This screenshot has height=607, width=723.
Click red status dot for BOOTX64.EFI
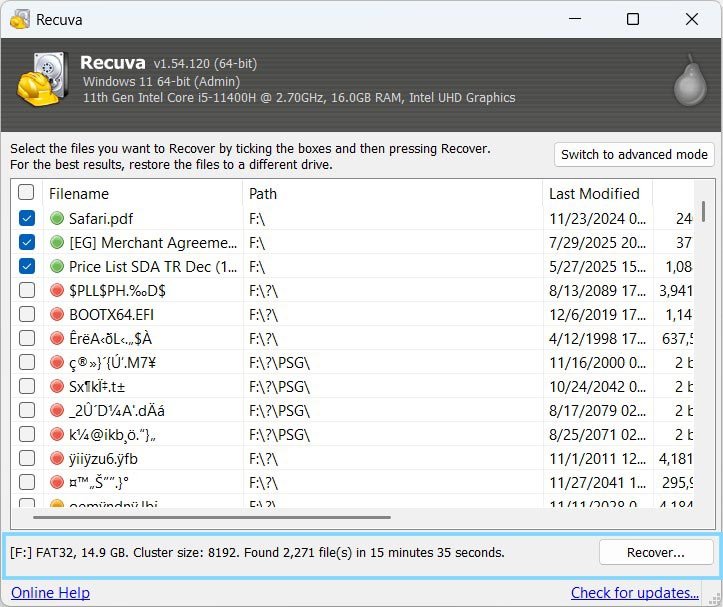[x=57, y=314]
